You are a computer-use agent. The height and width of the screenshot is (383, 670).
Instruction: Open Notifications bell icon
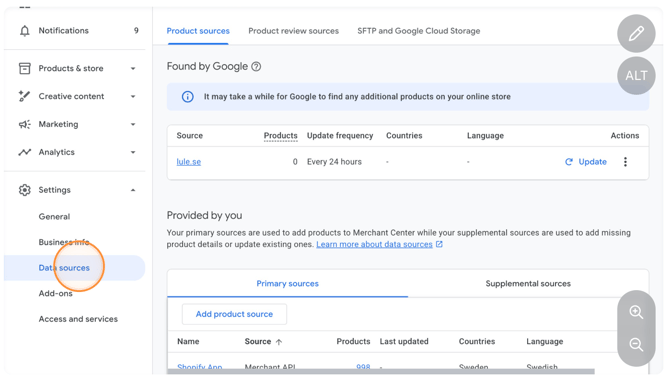tap(25, 31)
